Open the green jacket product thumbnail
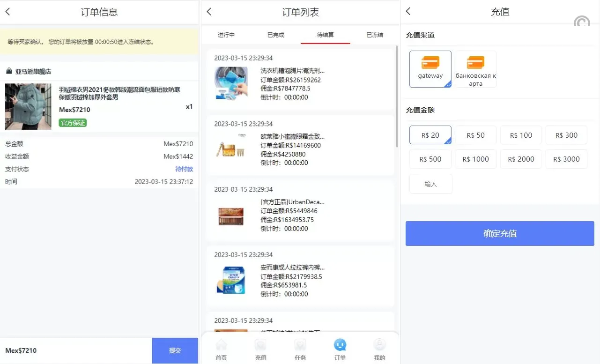This screenshot has height=364, width=600. click(x=28, y=106)
